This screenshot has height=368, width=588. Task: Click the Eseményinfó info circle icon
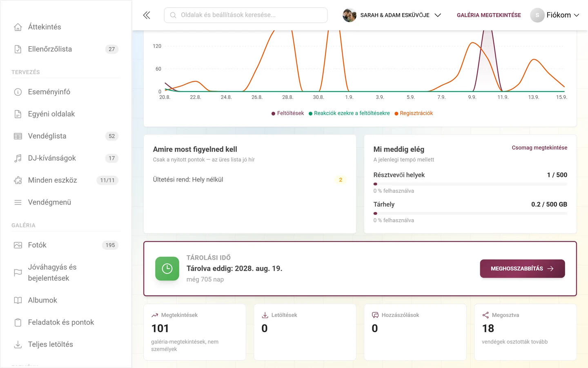(18, 92)
